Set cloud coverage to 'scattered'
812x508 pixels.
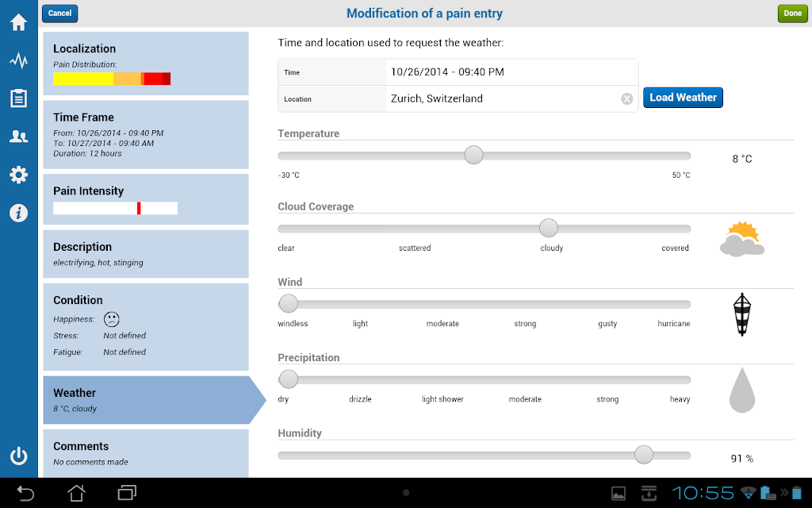pyautogui.click(x=415, y=248)
